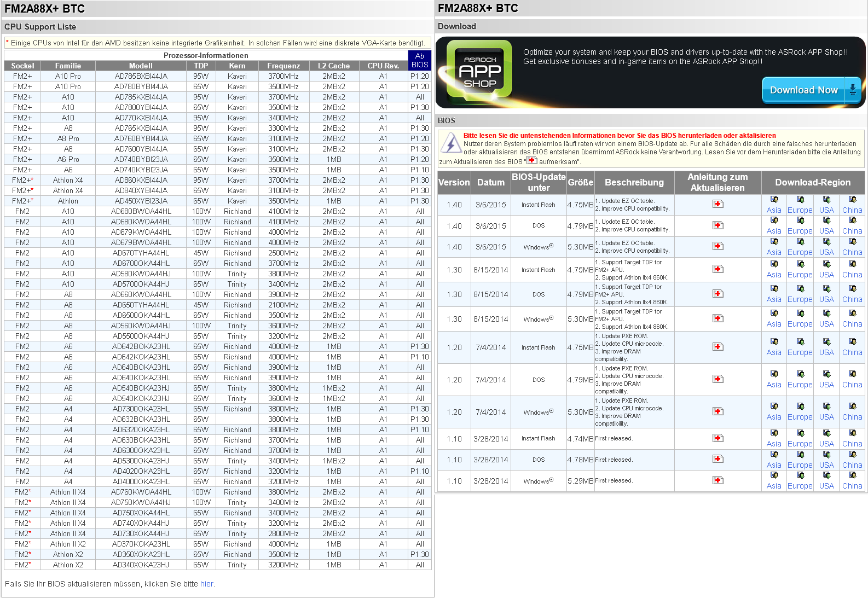Download BIOS 1.10 Instant Flash via USA link

[x=827, y=444]
